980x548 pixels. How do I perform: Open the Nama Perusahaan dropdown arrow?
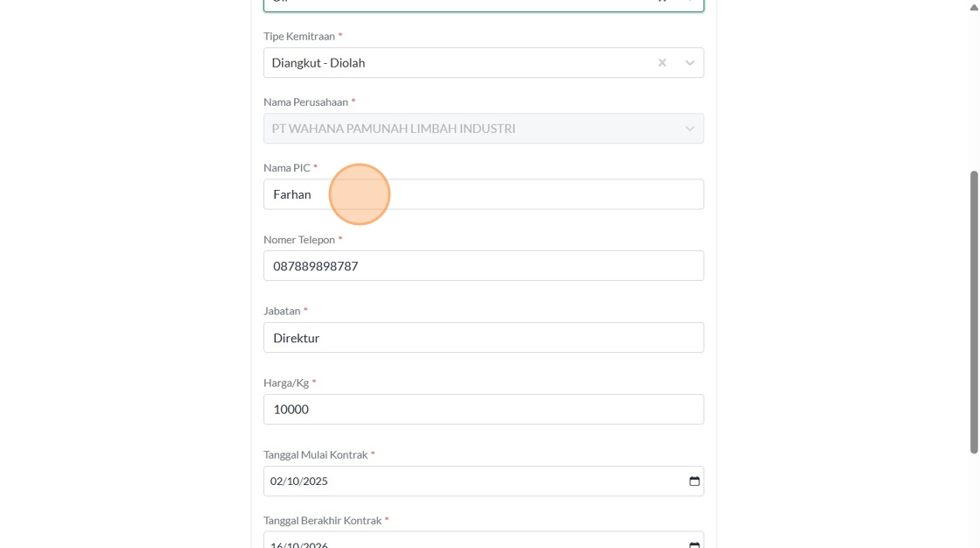[689, 129]
